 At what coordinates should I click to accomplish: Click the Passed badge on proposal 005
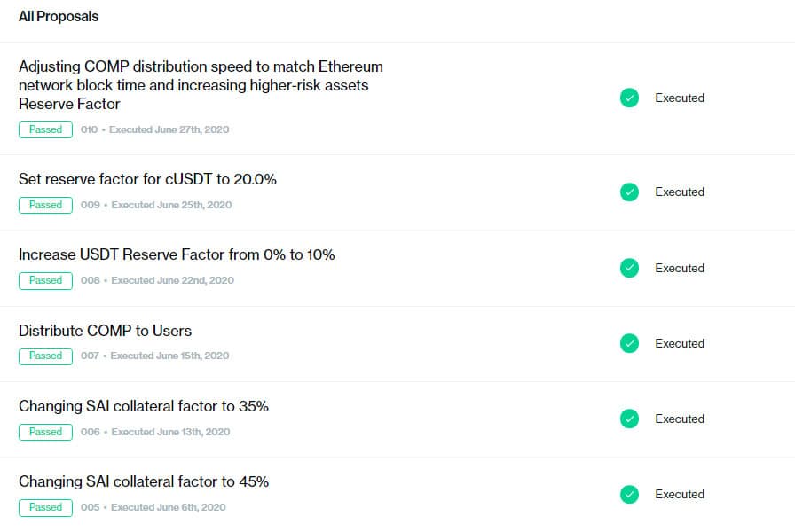point(45,507)
